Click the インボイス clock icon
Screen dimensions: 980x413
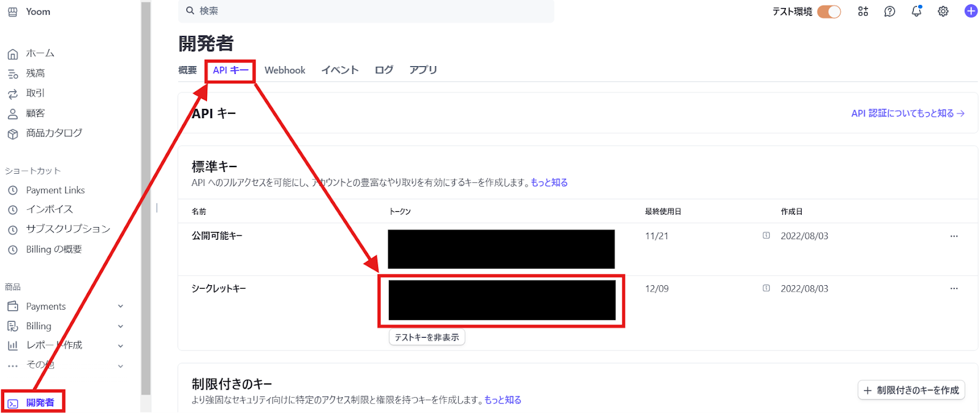(x=12, y=210)
